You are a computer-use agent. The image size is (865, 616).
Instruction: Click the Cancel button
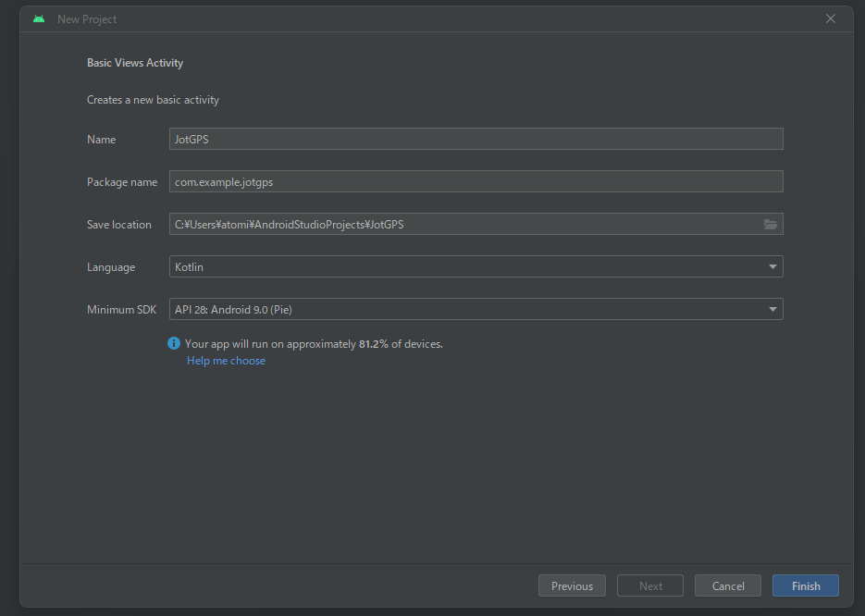point(727,585)
